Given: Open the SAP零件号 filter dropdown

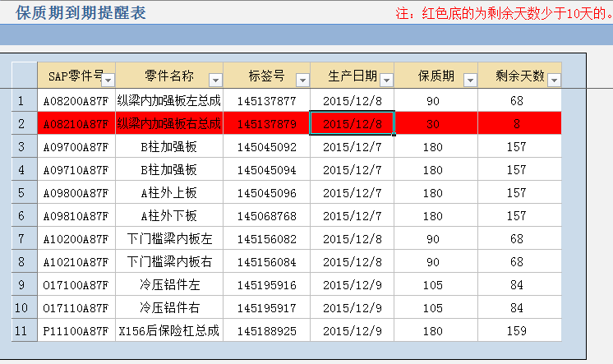Looking at the screenshot, I should tap(108, 79).
